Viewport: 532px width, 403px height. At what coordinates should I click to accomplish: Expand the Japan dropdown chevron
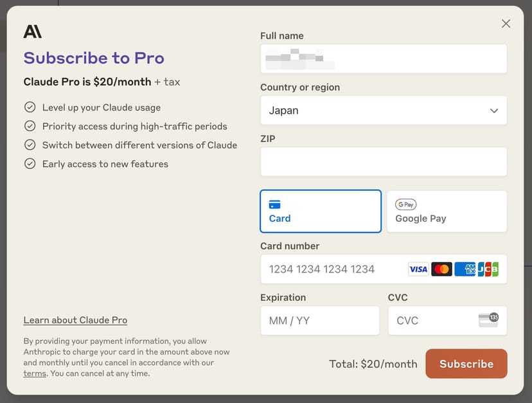click(x=494, y=111)
